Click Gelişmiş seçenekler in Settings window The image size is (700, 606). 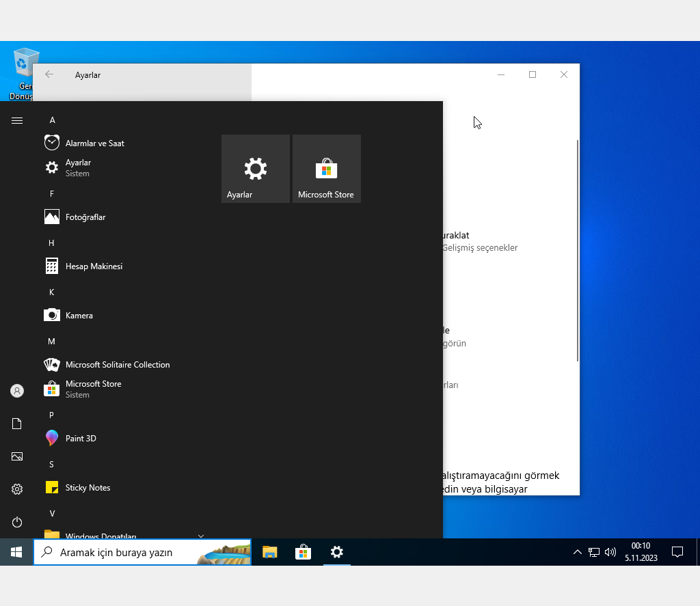pyautogui.click(x=480, y=248)
